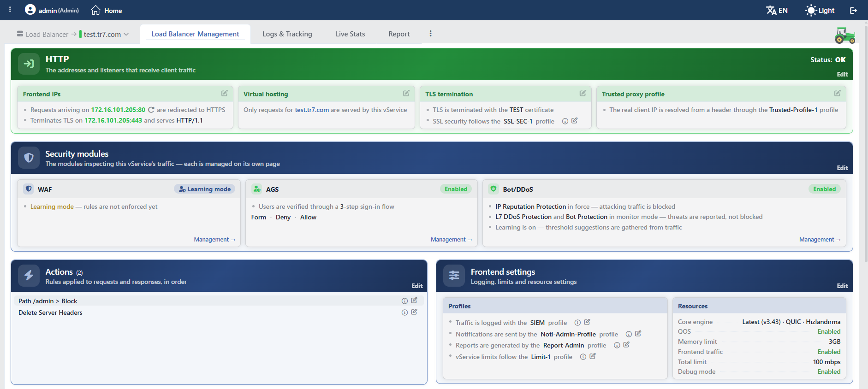Show info for the SIEM logging profile

(x=577, y=323)
